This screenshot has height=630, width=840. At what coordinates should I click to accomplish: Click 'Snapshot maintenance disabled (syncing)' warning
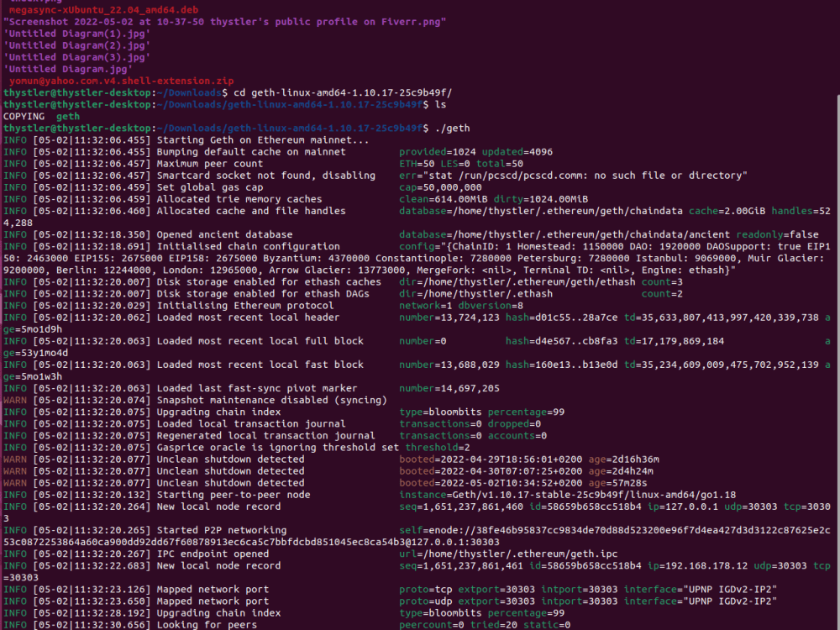pyautogui.click(x=271, y=400)
